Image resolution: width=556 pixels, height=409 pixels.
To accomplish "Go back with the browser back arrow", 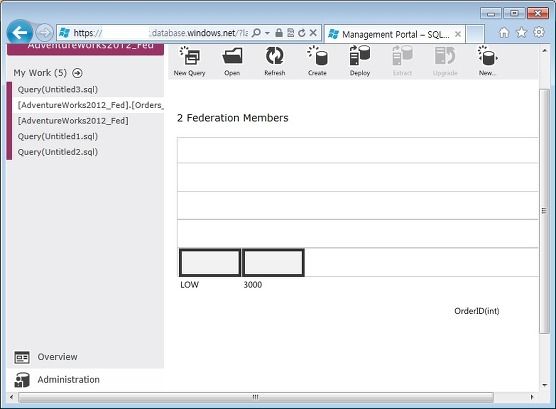I will pos(20,33).
